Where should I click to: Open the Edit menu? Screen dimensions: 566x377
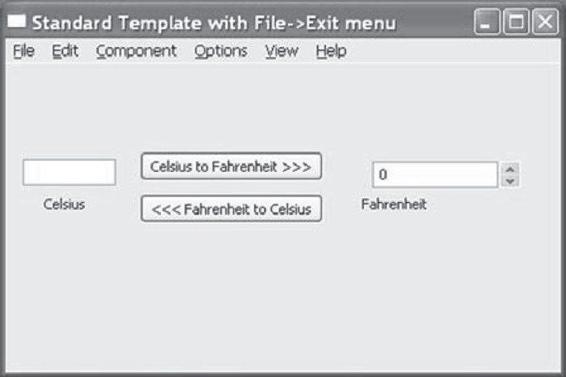click(x=65, y=51)
